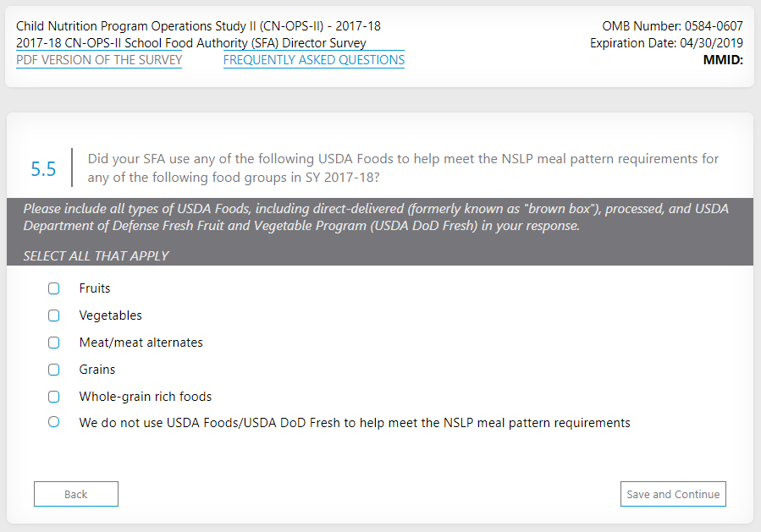This screenshot has height=532, width=761.
Task: Click the 'Did your SFA use any' question text
Action: click(x=403, y=167)
